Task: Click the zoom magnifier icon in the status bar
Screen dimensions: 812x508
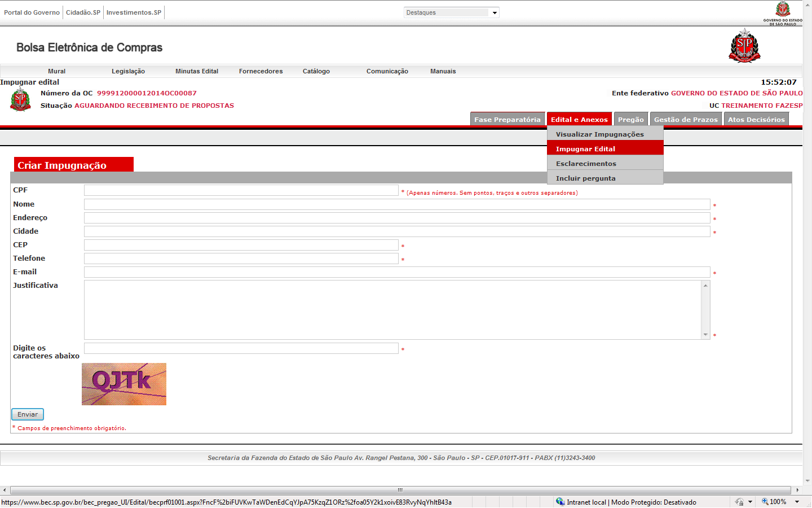Action: click(x=765, y=502)
